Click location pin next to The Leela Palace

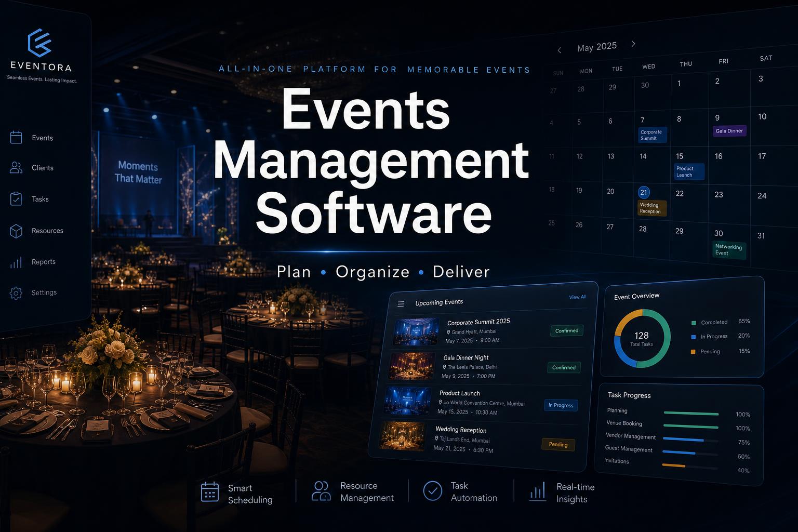click(444, 367)
